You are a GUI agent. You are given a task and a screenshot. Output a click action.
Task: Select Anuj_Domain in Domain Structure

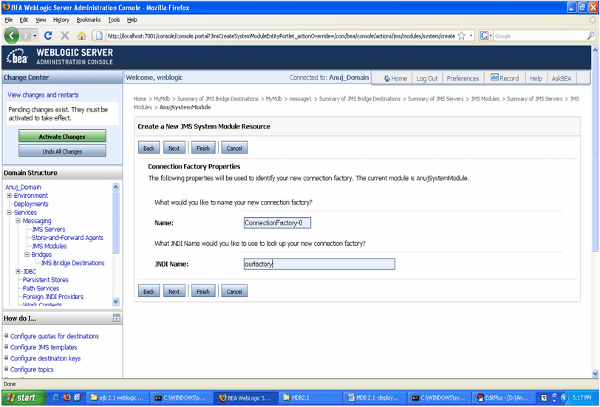coord(23,187)
